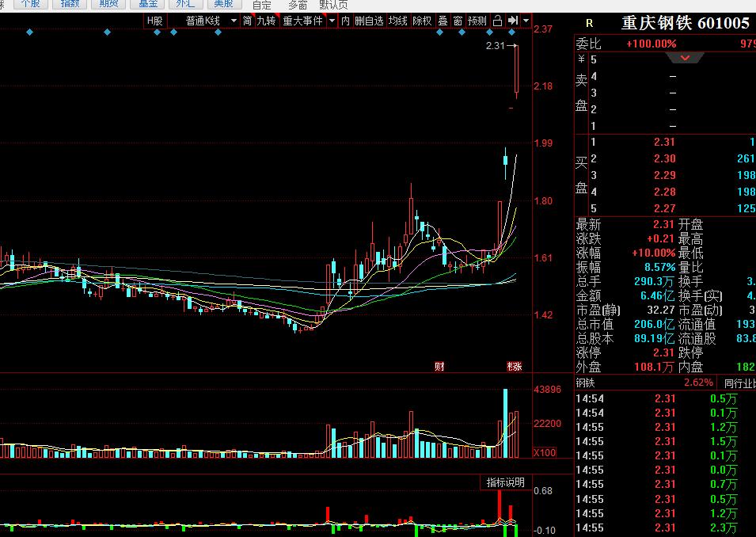Click the buy level 3 price 2.29
The height and width of the screenshot is (537, 756).
tap(664, 175)
